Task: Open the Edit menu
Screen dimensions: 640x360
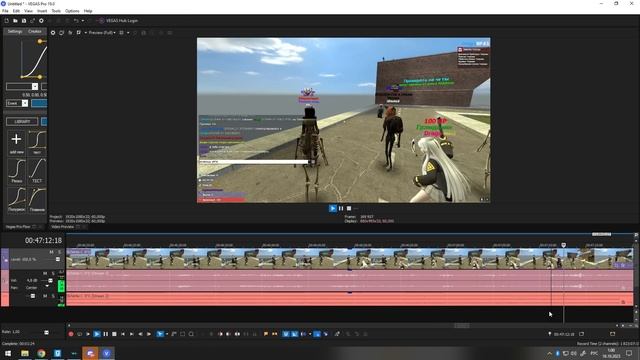Action: coord(16,11)
